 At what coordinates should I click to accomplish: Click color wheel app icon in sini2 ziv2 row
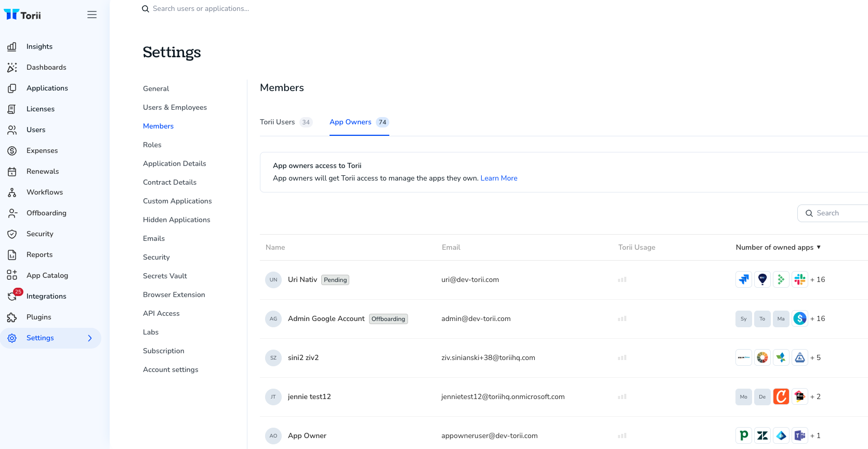tap(762, 358)
